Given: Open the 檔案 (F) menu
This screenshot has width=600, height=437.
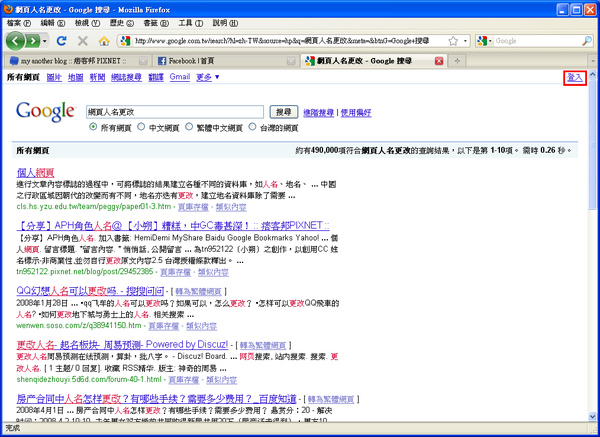Looking at the screenshot, I should pyautogui.click(x=19, y=23).
